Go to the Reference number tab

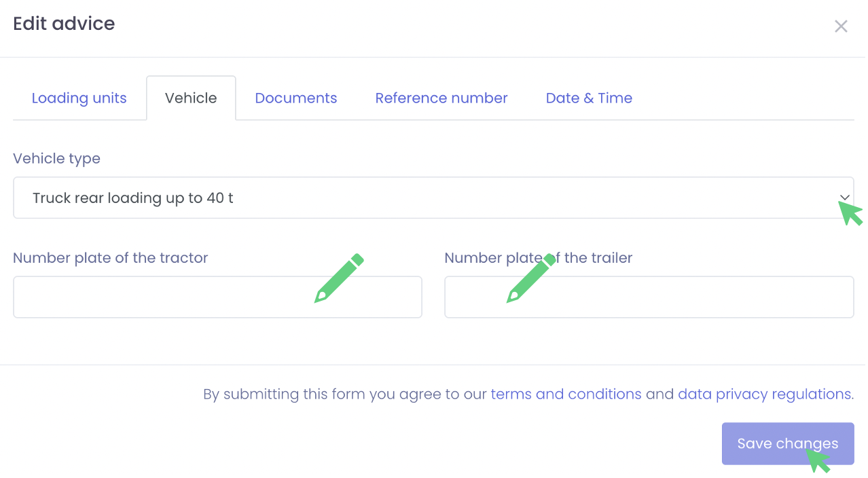(x=441, y=98)
